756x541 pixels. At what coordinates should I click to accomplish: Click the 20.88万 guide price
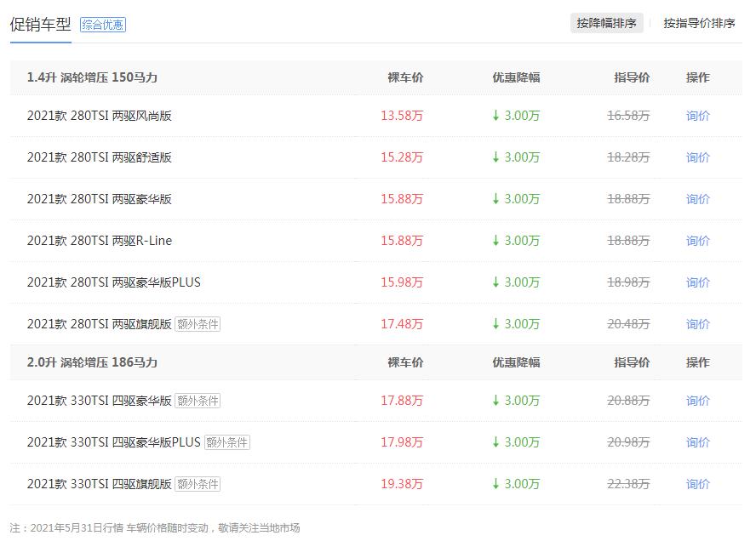coord(628,401)
